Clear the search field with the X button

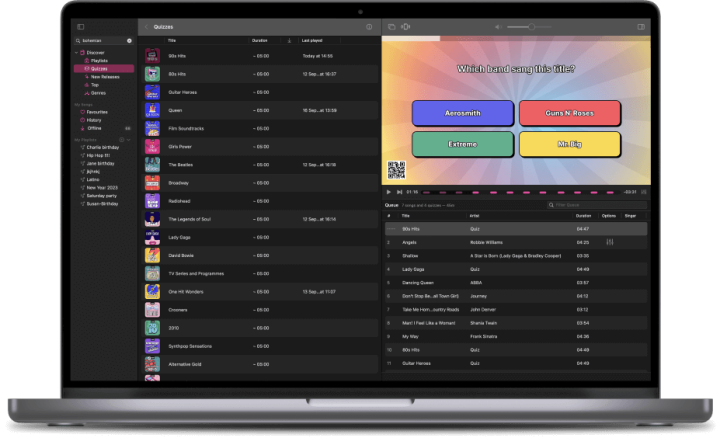(x=129, y=41)
